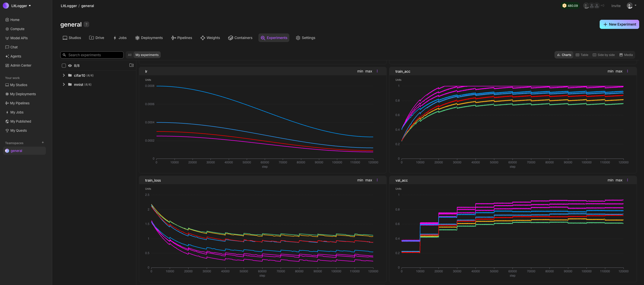644x285 pixels.
Task: Click the New Experiment button
Action: point(619,24)
